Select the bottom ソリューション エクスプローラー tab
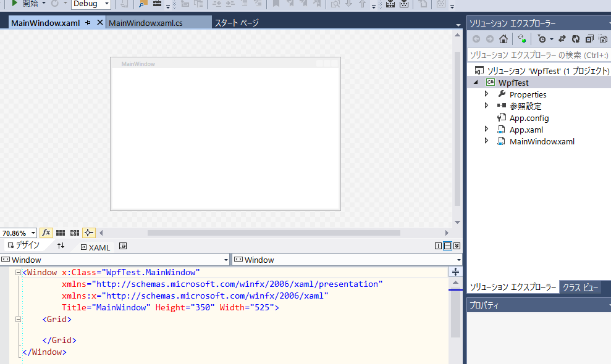The width and height of the screenshot is (611, 364). pyautogui.click(x=513, y=287)
